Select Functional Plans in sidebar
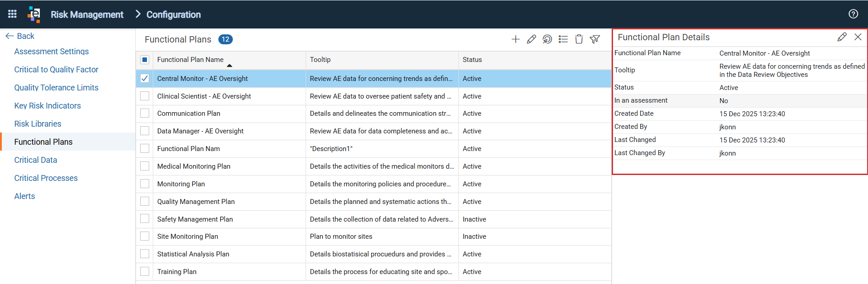868x284 pixels. 43,142
